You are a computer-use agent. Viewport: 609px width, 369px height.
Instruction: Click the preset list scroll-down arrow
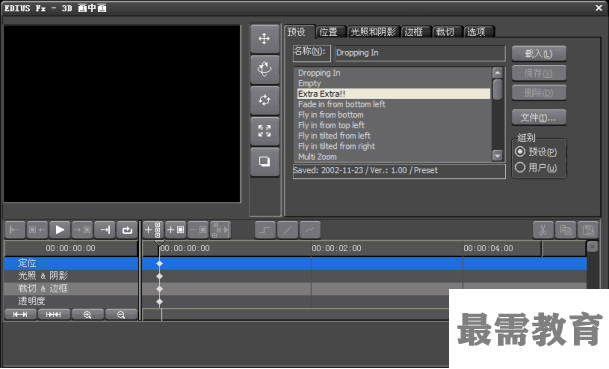[497, 156]
